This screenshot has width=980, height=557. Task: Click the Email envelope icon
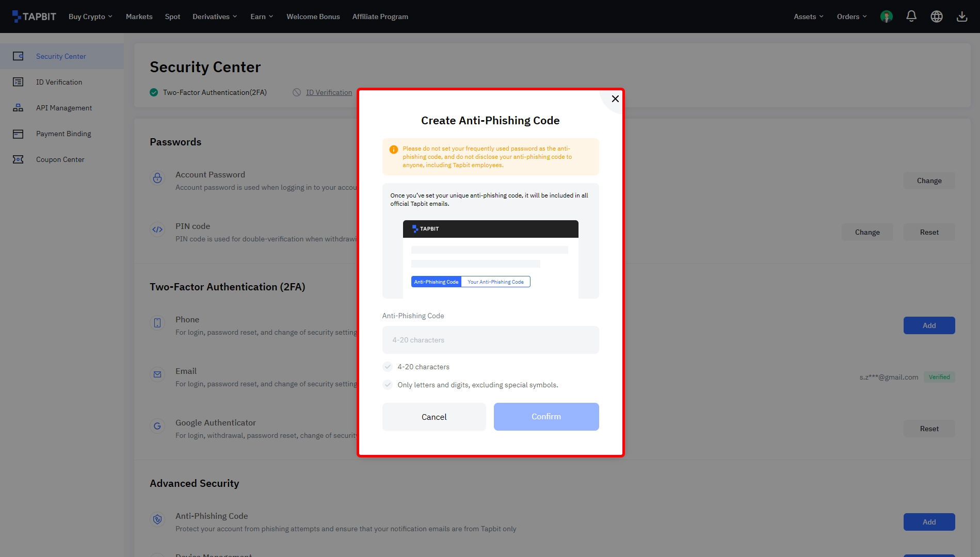pos(157,374)
